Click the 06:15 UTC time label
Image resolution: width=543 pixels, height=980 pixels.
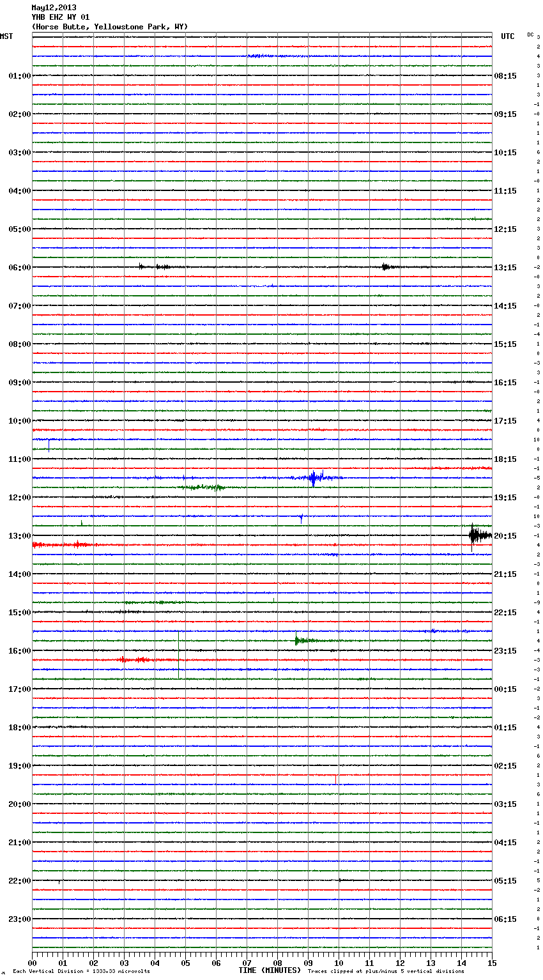[x=505, y=919]
